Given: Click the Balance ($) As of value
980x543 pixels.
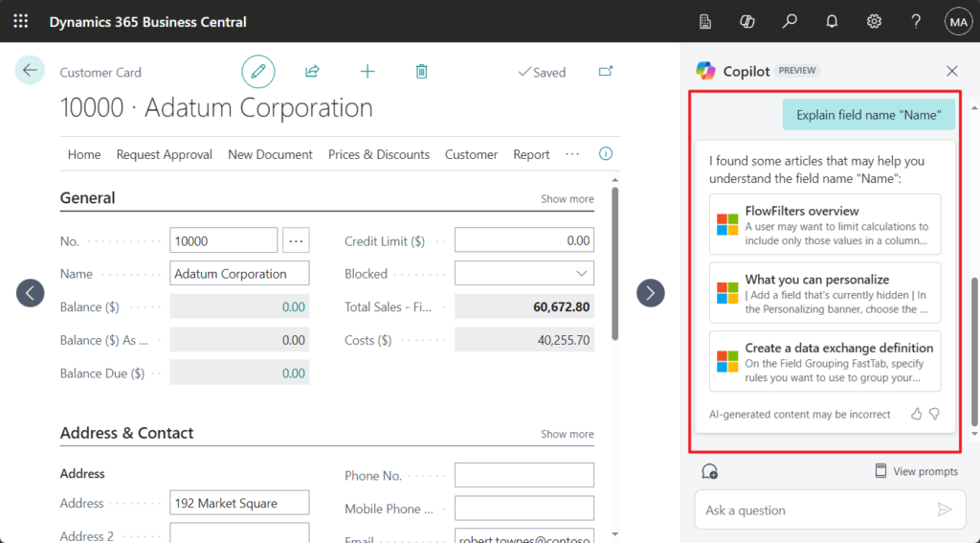Looking at the screenshot, I should 293,340.
